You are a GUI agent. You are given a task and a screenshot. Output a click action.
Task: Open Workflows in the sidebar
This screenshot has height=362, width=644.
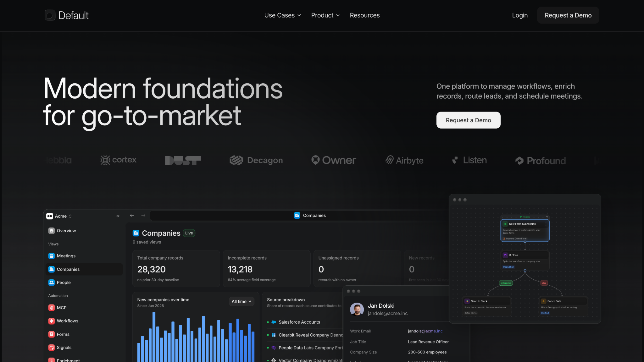(84, 321)
